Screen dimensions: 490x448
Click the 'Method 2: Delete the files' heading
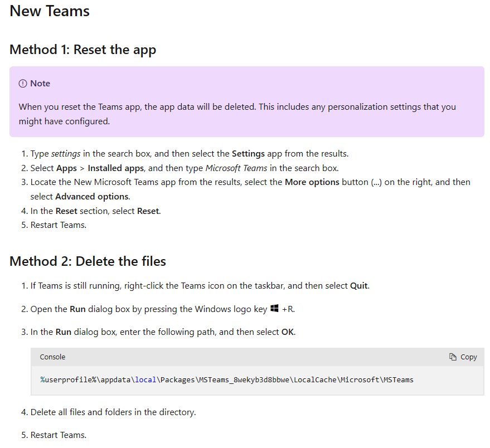coord(88,261)
